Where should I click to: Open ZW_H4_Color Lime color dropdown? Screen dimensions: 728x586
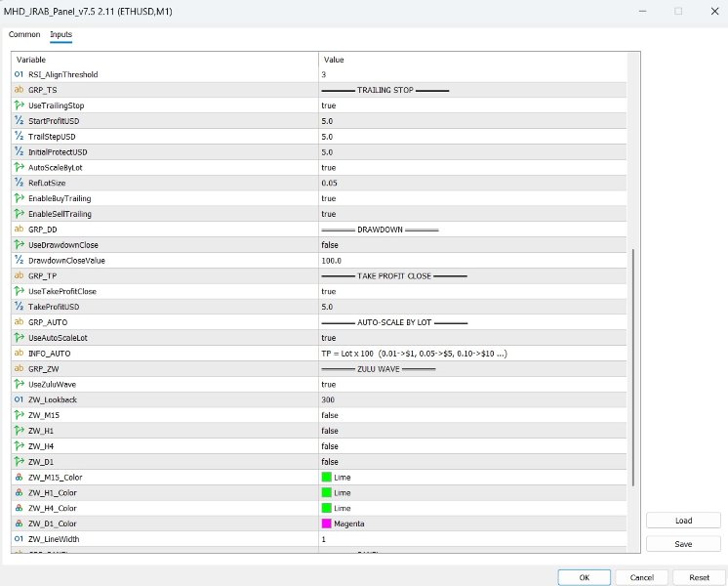(x=472, y=508)
